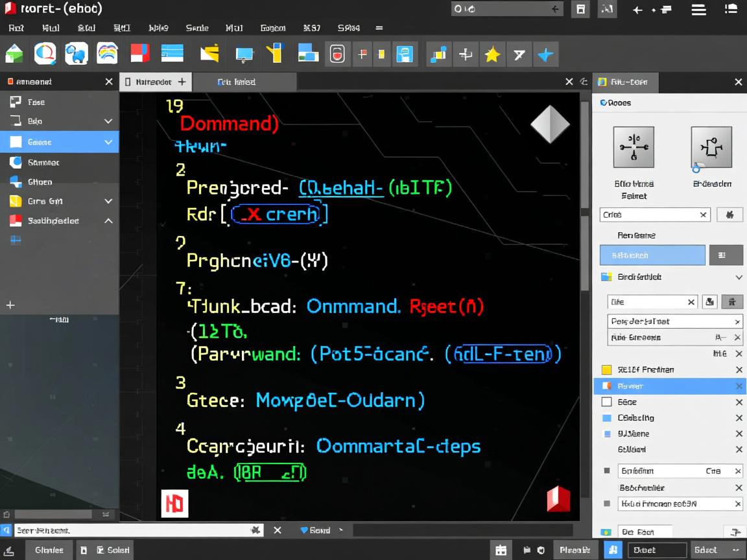Collapse the left sidebar row with up chevron
Image resolution: width=747 pixels, height=560 pixels.
pyautogui.click(x=108, y=221)
